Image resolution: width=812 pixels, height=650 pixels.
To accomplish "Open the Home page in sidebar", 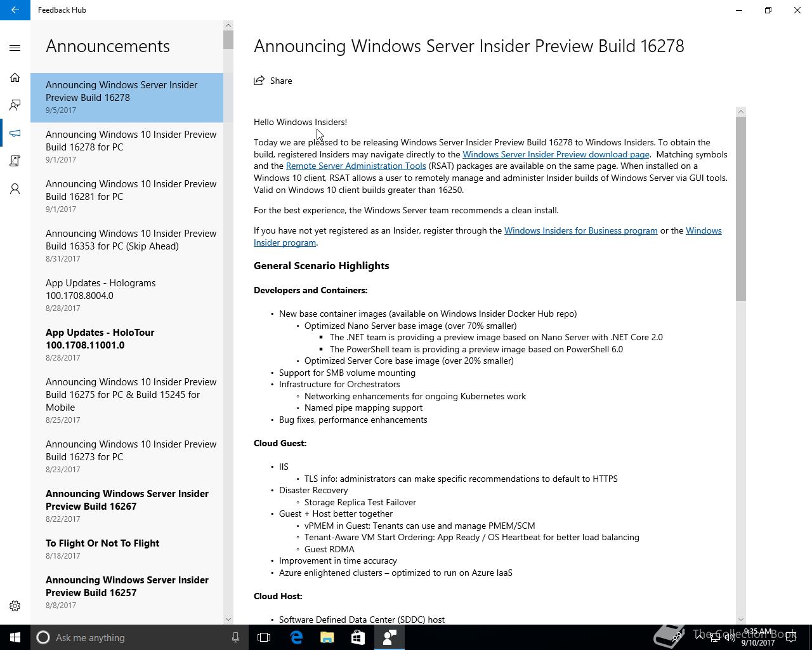I will 15,77.
